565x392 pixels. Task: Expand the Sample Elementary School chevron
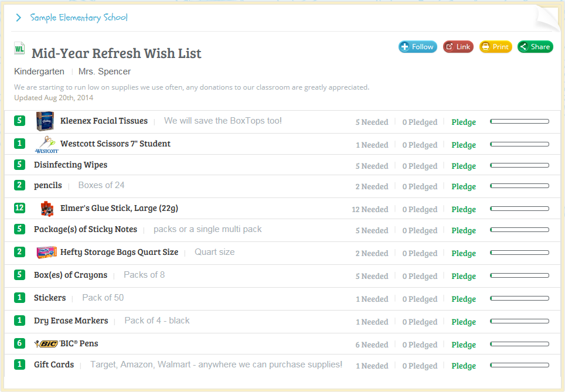[19, 18]
